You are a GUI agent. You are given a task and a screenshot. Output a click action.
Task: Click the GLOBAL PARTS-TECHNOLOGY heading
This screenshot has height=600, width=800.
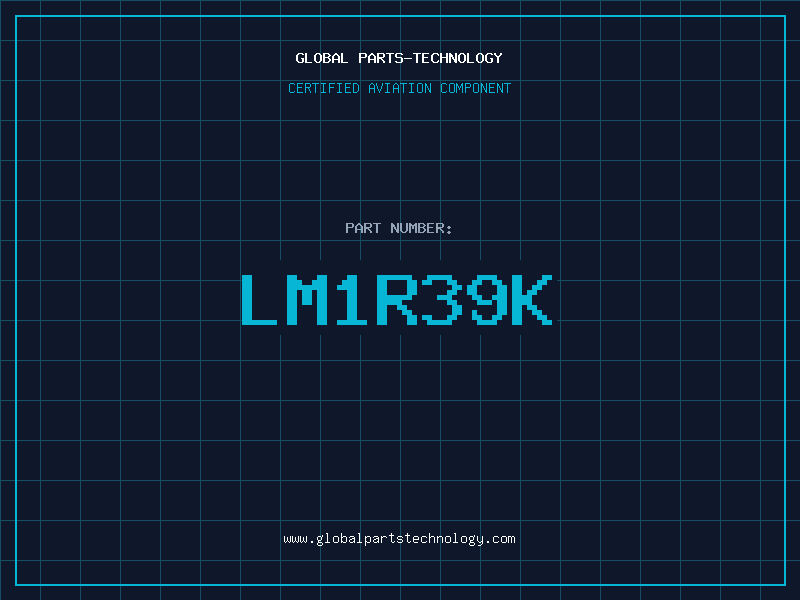[x=399, y=58]
